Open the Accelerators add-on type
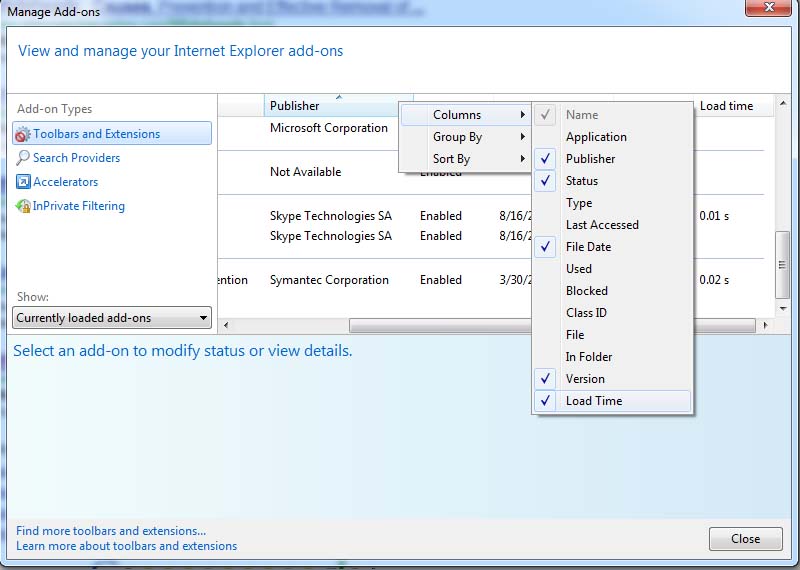The width and height of the screenshot is (800, 570). pos(65,182)
